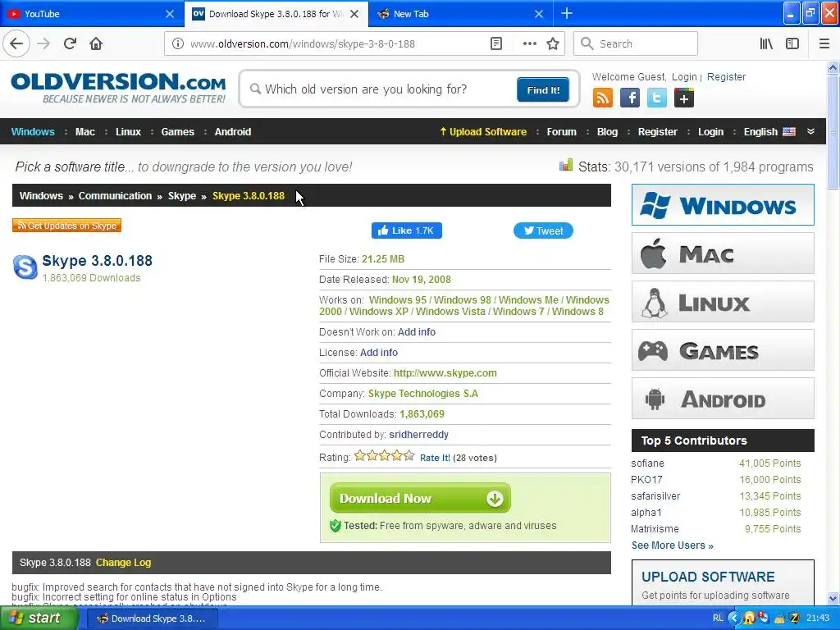Open the Linux menu item

coord(128,132)
